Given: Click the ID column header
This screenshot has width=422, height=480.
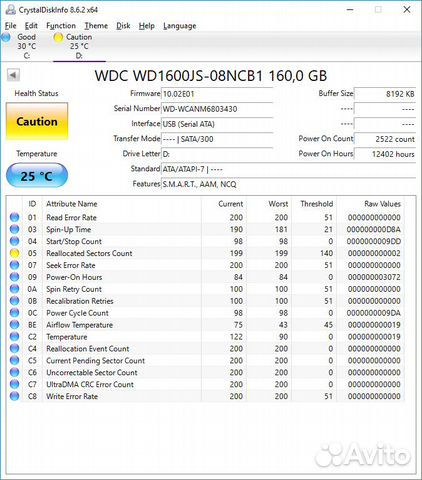Looking at the screenshot, I should [x=32, y=204].
